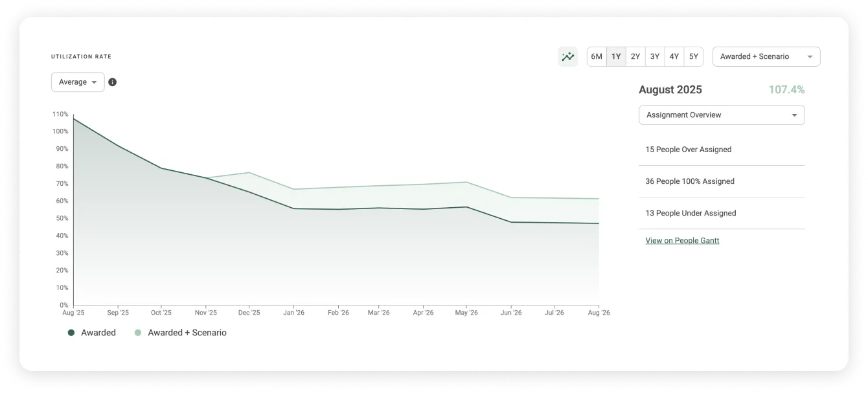Choose the 5Y time range

click(x=694, y=56)
